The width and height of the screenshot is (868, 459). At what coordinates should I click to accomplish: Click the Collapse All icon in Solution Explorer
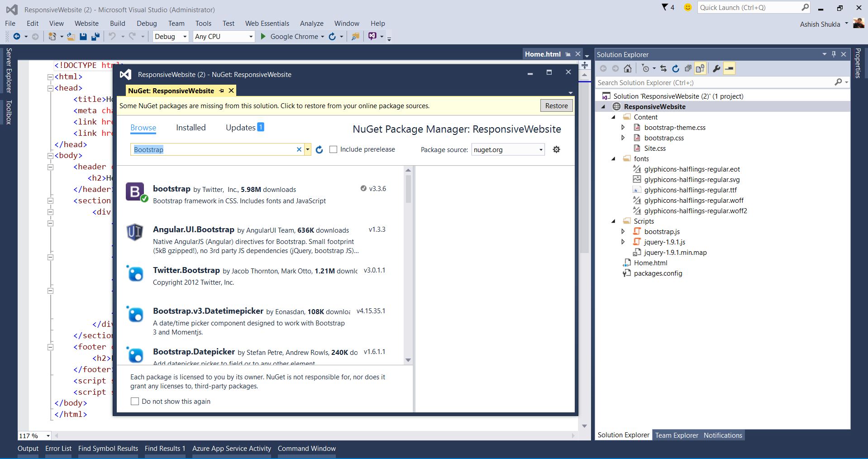pyautogui.click(x=688, y=68)
